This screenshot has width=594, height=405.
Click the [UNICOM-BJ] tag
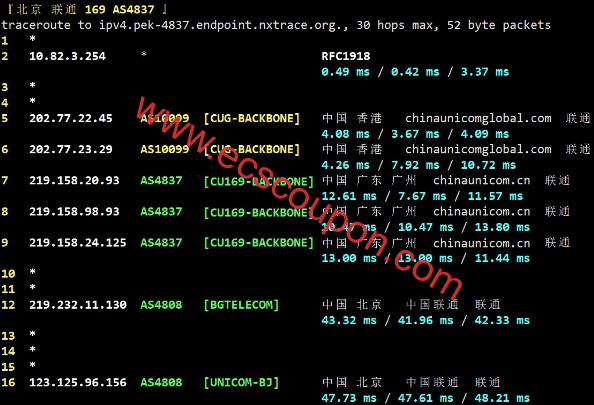pyautogui.click(x=241, y=383)
